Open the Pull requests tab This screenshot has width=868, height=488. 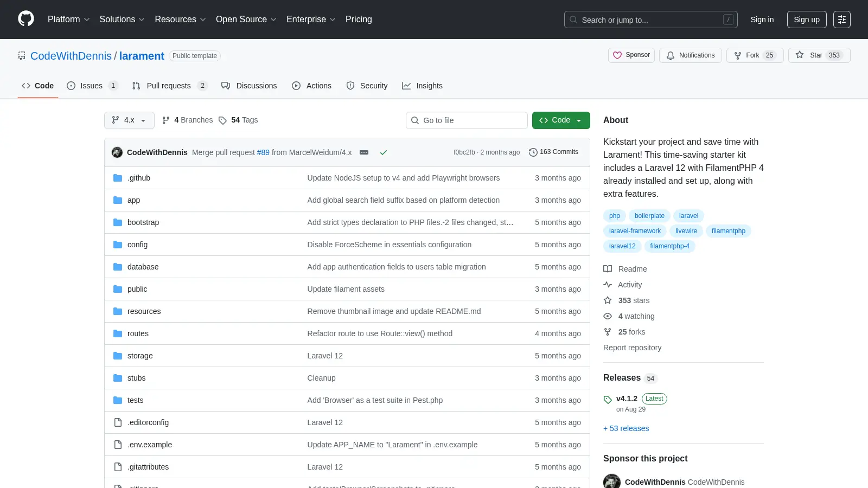tap(169, 86)
